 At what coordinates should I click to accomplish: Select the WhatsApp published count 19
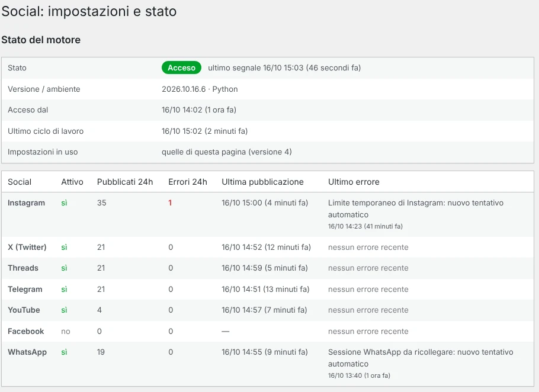point(101,352)
